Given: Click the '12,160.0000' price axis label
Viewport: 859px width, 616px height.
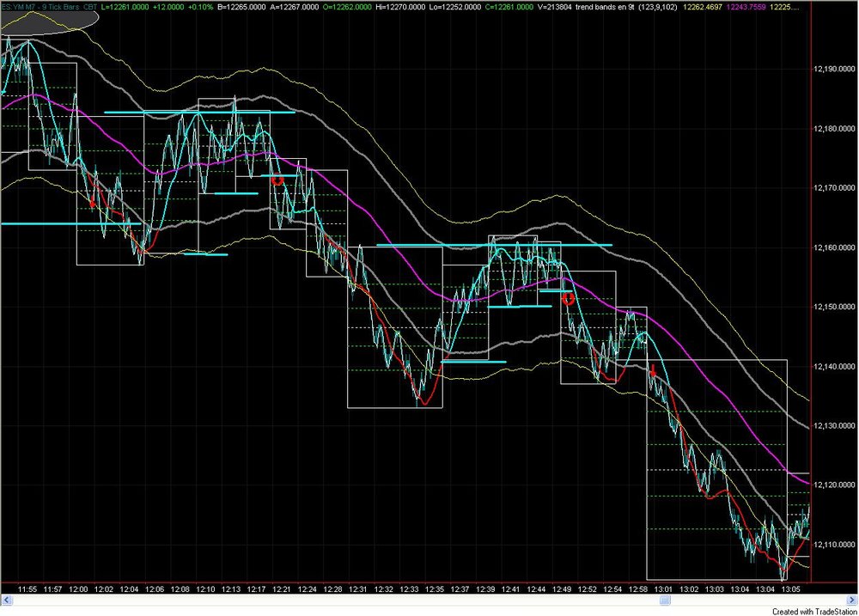Looking at the screenshot, I should (834, 247).
